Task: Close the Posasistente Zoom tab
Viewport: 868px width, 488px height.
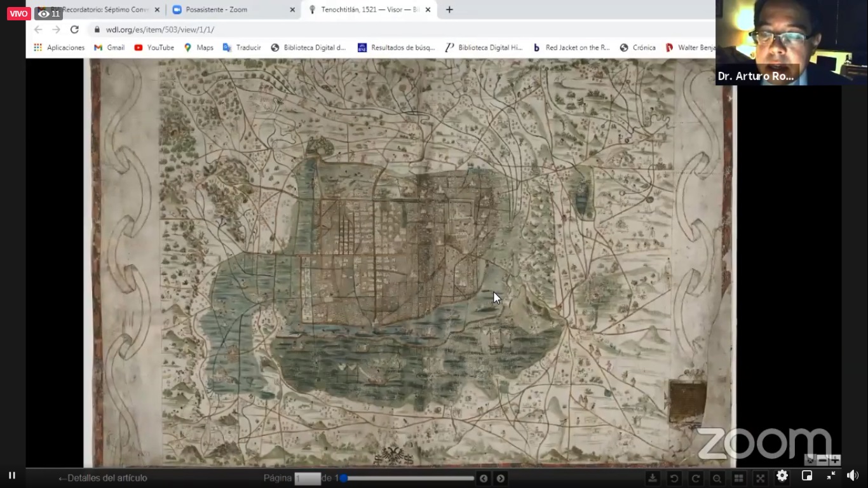Action: (292, 10)
